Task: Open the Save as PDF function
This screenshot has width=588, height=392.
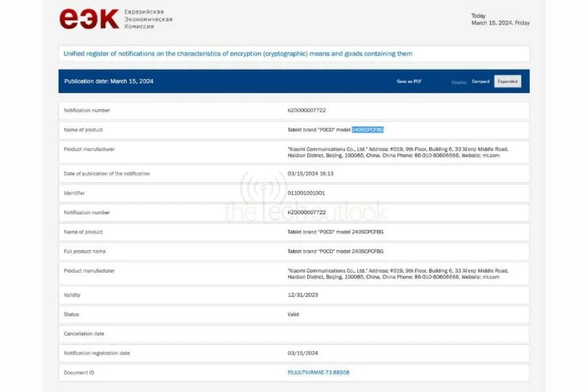Action: [410, 81]
